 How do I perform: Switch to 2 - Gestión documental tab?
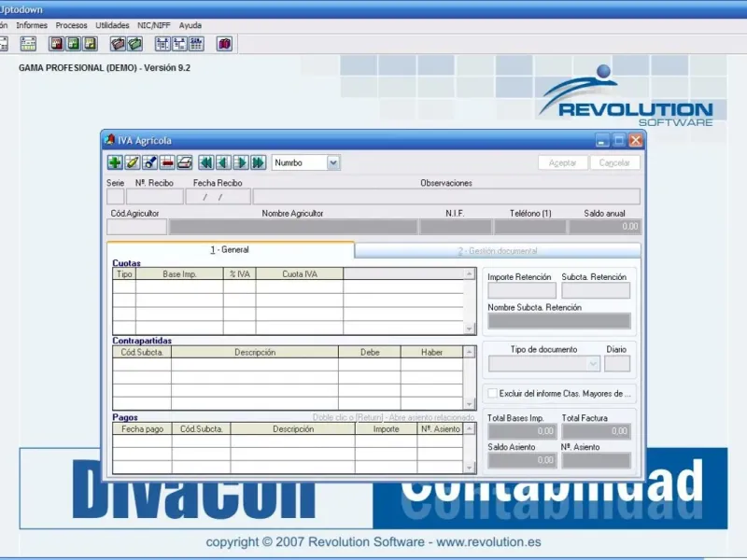pyautogui.click(x=498, y=251)
